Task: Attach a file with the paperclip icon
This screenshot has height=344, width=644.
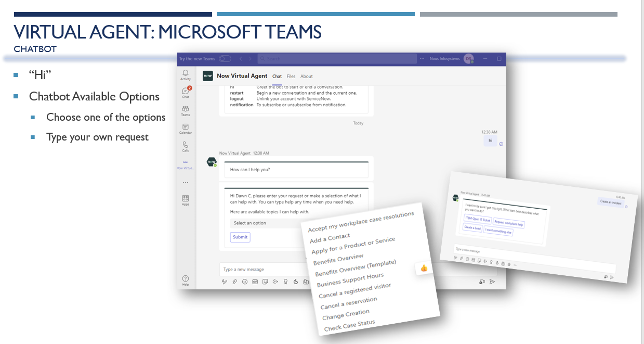Action: [235, 281]
